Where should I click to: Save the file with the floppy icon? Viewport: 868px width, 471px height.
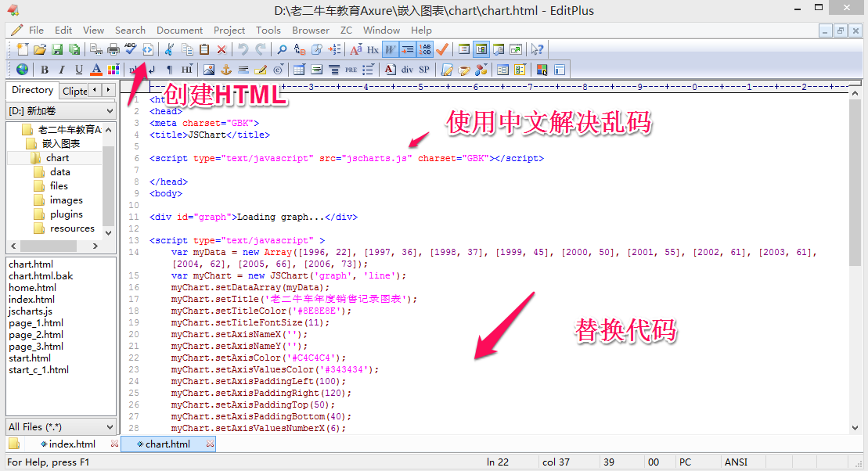pos(57,50)
